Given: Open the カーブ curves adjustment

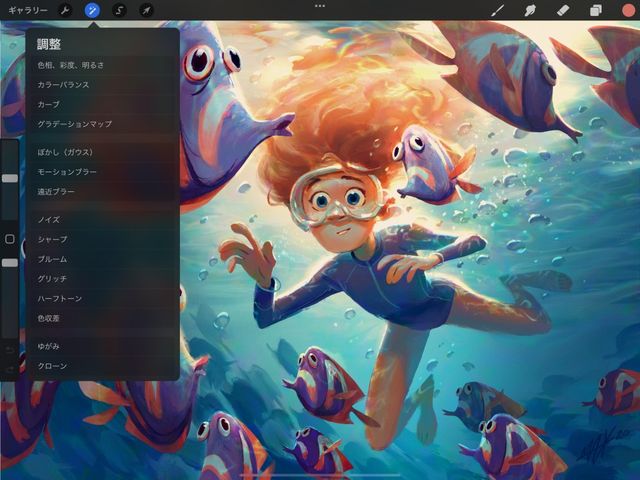Looking at the screenshot, I should point(103,104).
